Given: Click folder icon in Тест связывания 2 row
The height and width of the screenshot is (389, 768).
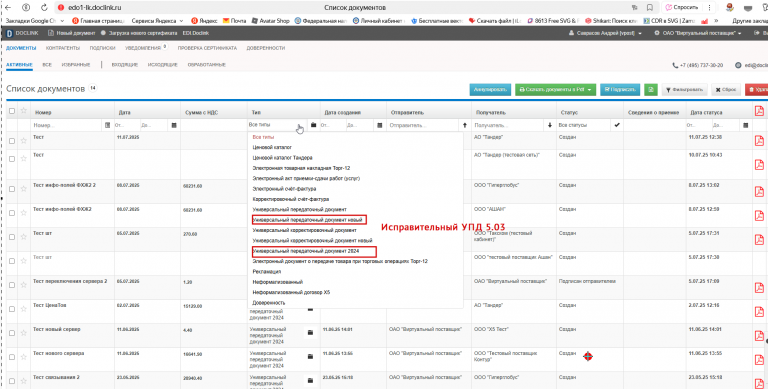Looking at the screenshot, I should (x=310, y=380).
